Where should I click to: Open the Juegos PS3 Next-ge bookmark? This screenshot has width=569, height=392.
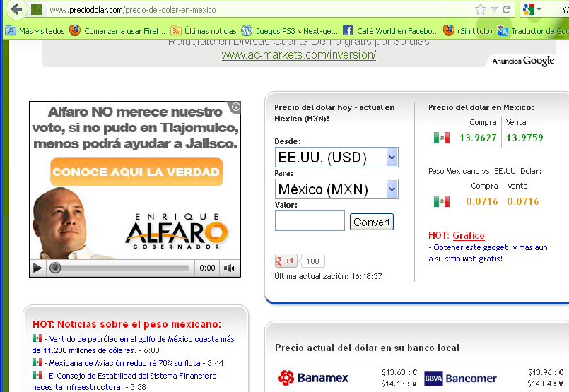pos(290,31)
